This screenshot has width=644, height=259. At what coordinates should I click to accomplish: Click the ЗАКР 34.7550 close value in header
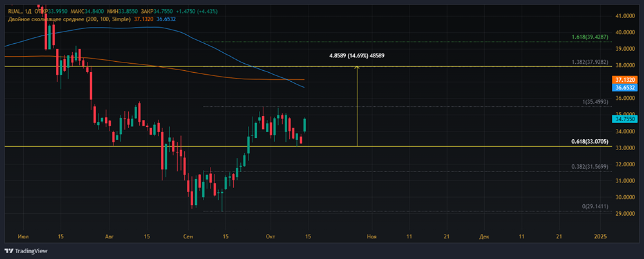[158, 12]
